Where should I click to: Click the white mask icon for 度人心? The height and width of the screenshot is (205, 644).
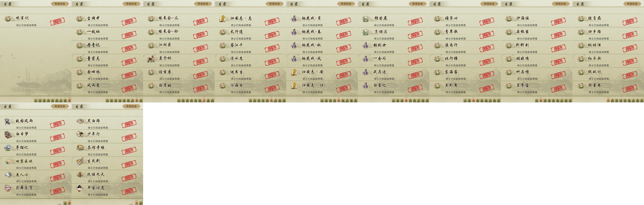click(x=8, y=175)
